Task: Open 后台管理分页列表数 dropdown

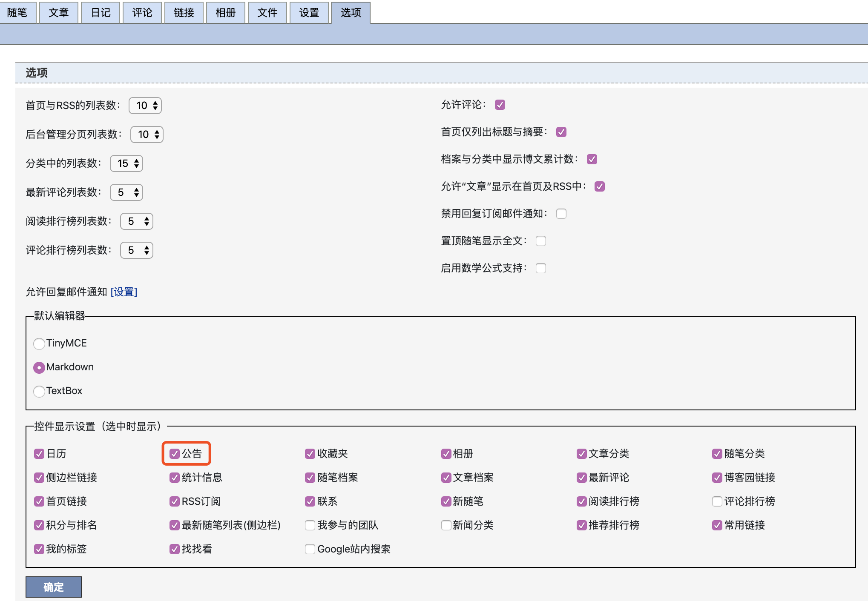Action: [x=147, y=135]
